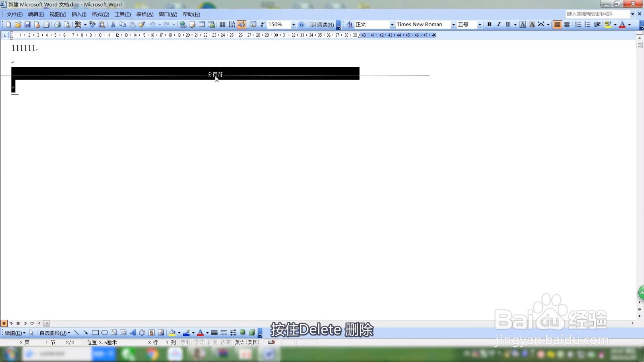
Task: Open an existing file with folder icon
Action: (x=18, y=25)
